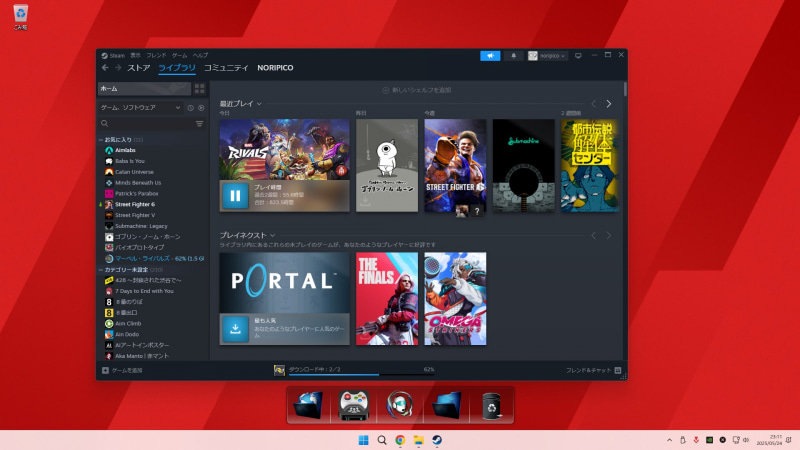Open the ゲーム menu

point(180,56)
